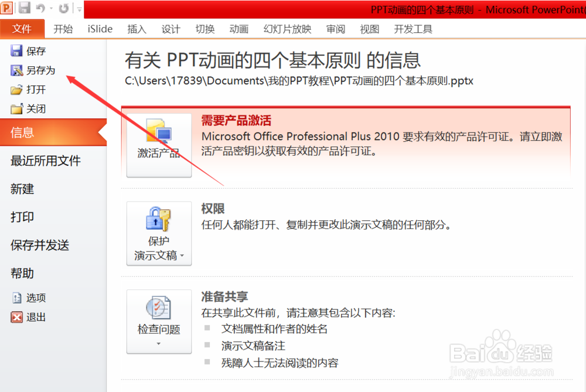Click the 准备共享 heading

pos(224,296)
